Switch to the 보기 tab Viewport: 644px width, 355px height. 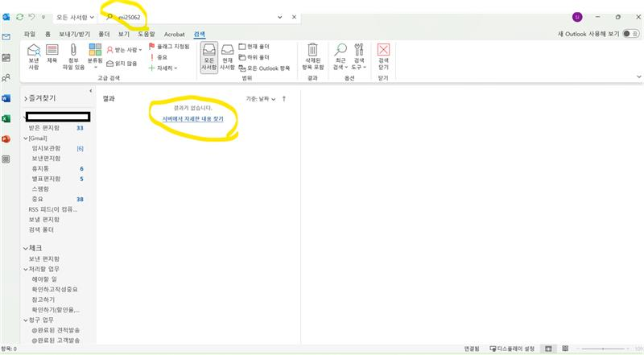[x=124, y=34]
